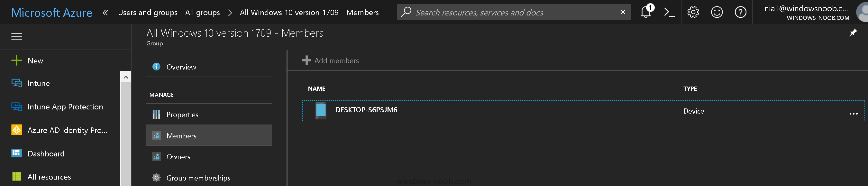Click the Intune App Protection icon
The height and width of the screenshot is (186, 868).
coord(16,107)
